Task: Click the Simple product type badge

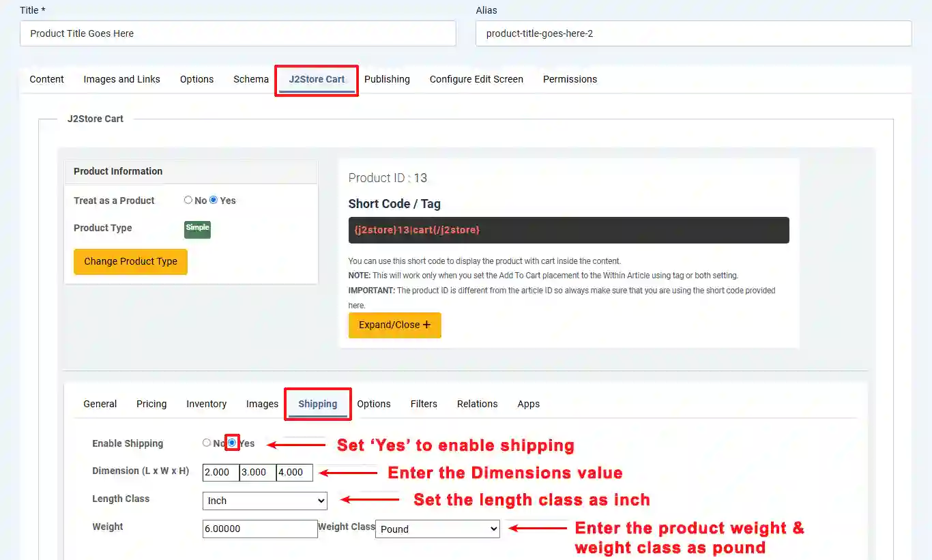Action: tap(197, 229)
